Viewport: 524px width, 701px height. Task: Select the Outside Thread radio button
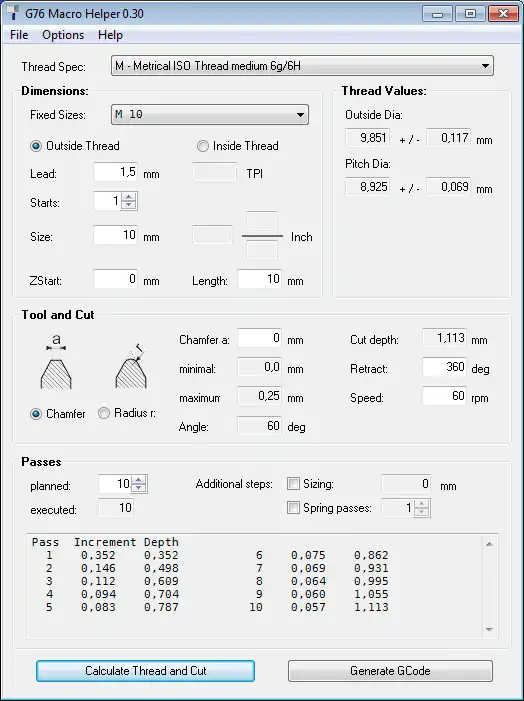(x=36, y=146)
